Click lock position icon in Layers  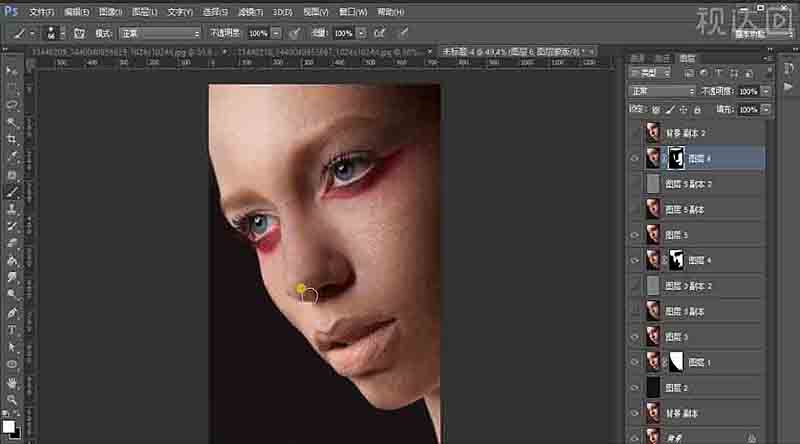tap(684, 109)
